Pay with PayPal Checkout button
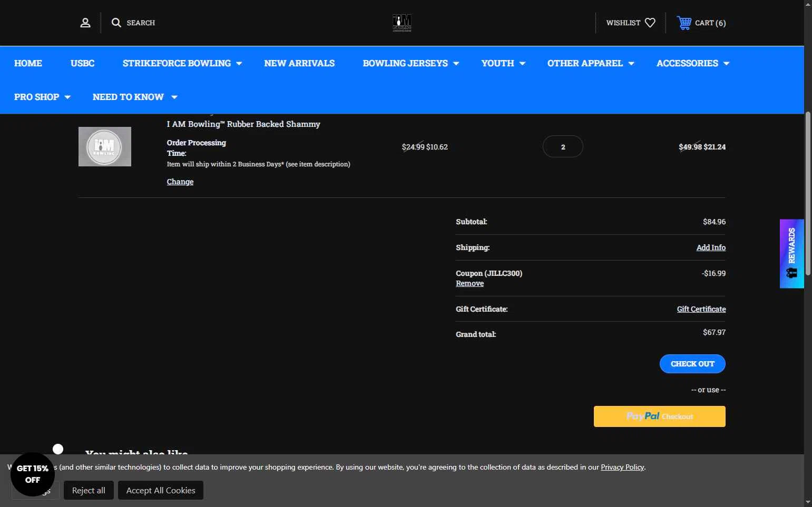812x507 pixels. click(660, 416)
